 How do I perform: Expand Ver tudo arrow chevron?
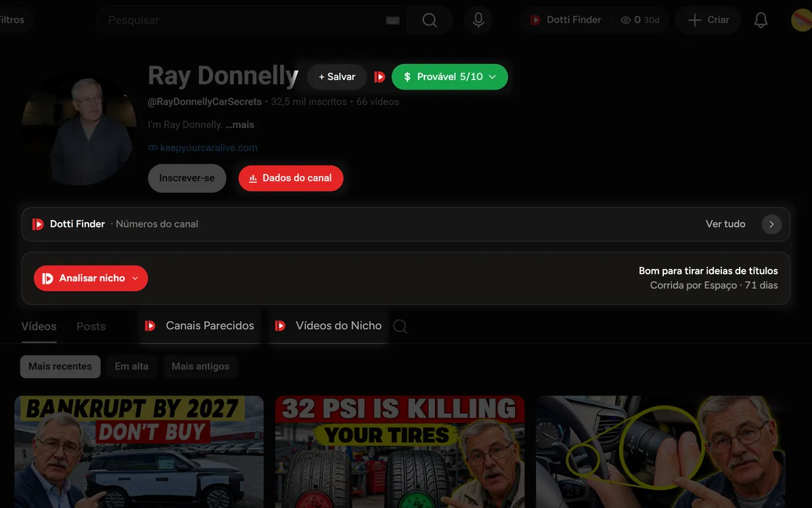tap(771, 224)
